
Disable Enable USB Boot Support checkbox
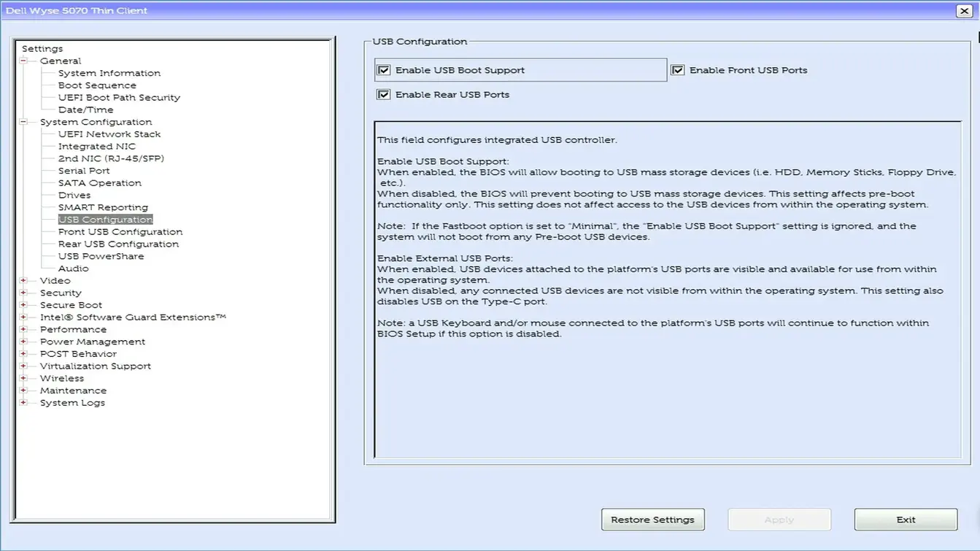click(x=384, y=69)
